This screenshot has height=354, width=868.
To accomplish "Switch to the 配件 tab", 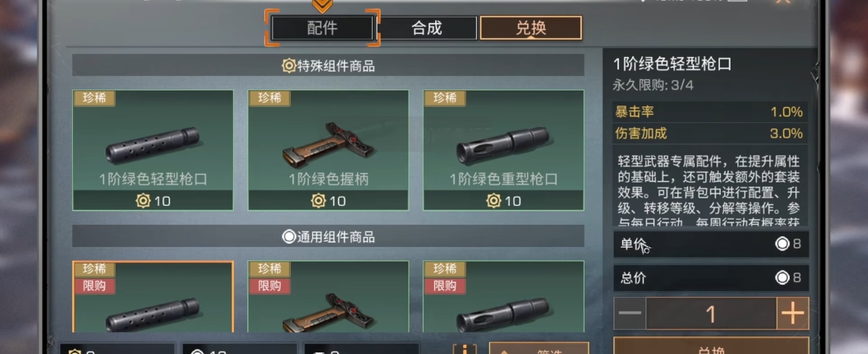I will 322,27.
